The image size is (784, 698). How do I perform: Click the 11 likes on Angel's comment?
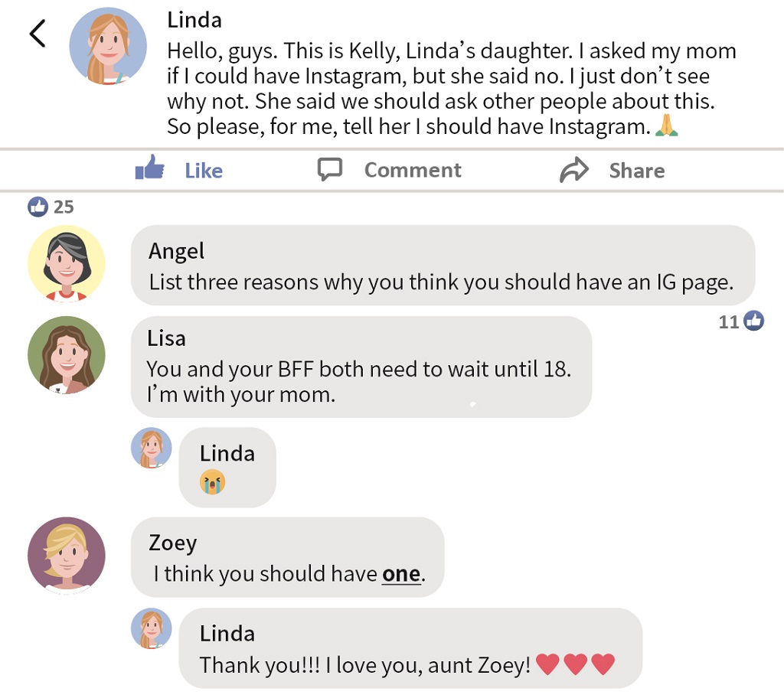(741, 321)
